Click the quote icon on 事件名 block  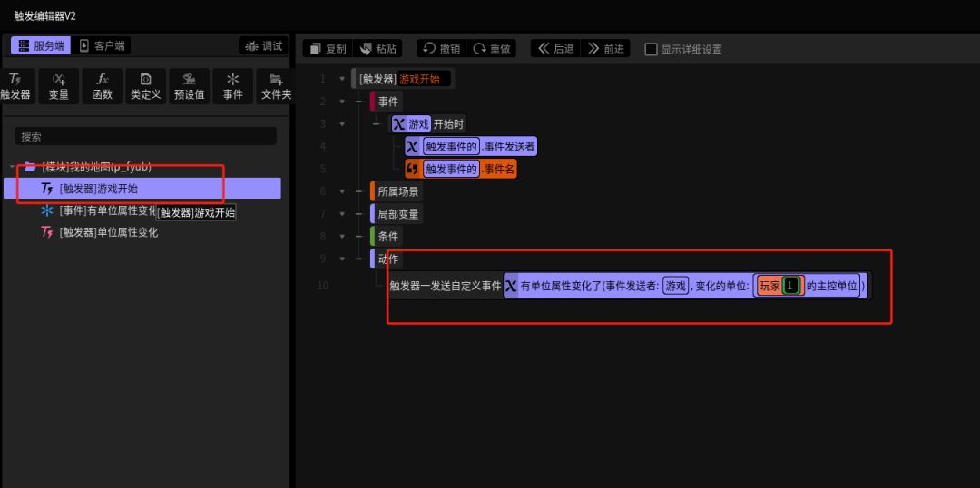tap(413, 169)
